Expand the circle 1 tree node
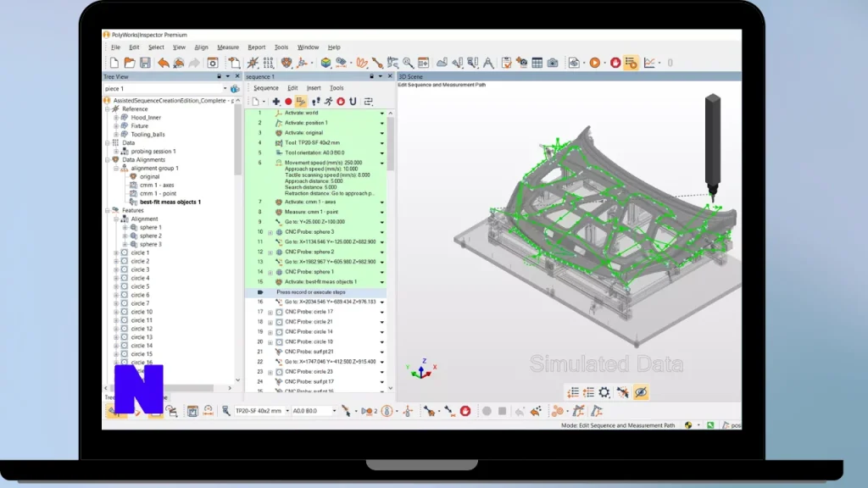Screen dimensions: 868x488 click(x=116, y=252)
